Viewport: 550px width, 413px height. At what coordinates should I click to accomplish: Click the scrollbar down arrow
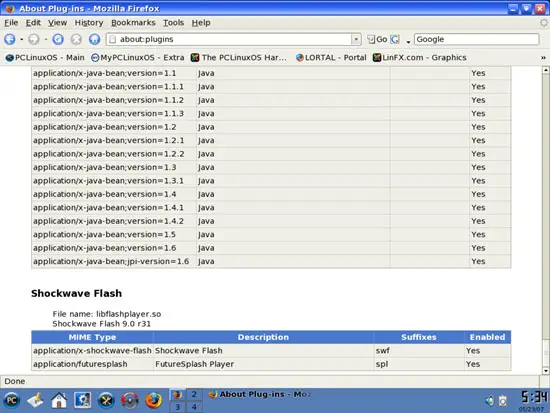pos(545,371)
